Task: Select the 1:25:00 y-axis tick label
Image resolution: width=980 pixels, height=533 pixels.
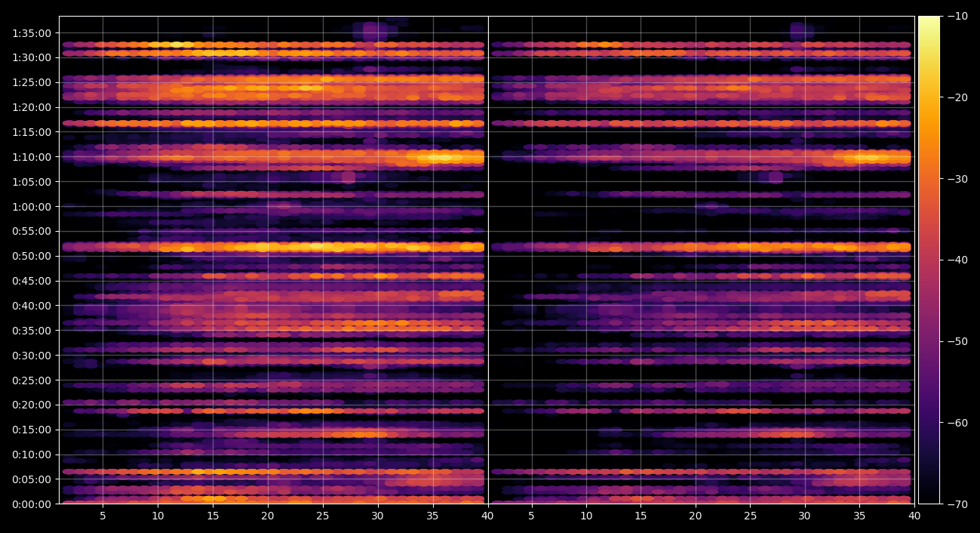Action: tap(32, 82)
